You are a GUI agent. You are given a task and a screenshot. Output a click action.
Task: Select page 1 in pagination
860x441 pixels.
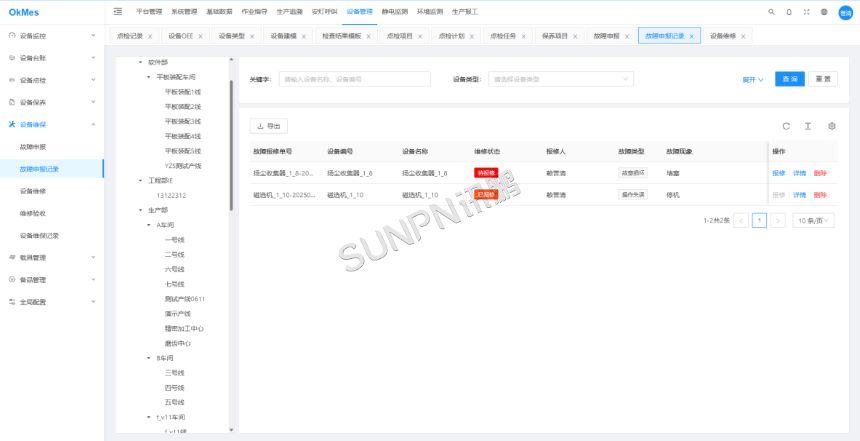tap(759, 220)
